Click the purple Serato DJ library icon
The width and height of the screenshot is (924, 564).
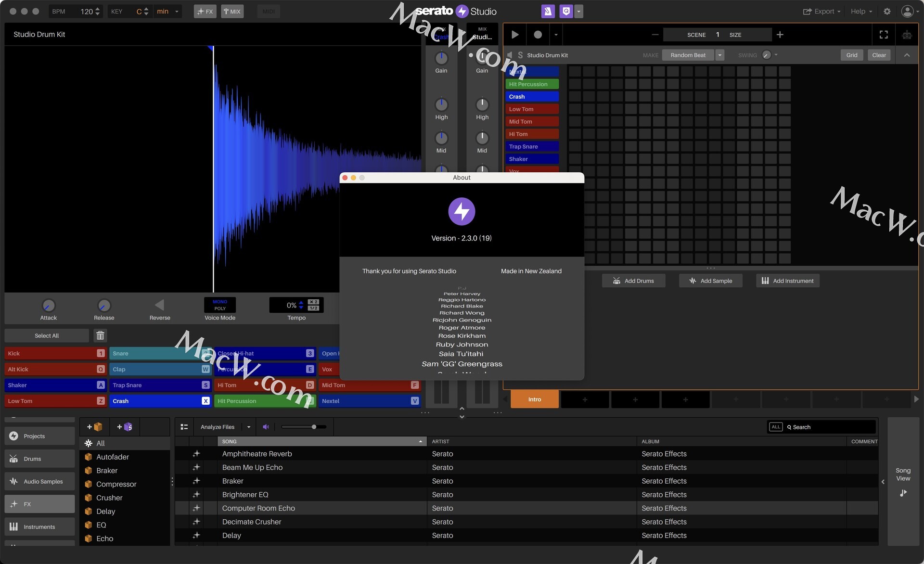click(x=548, y=12)
